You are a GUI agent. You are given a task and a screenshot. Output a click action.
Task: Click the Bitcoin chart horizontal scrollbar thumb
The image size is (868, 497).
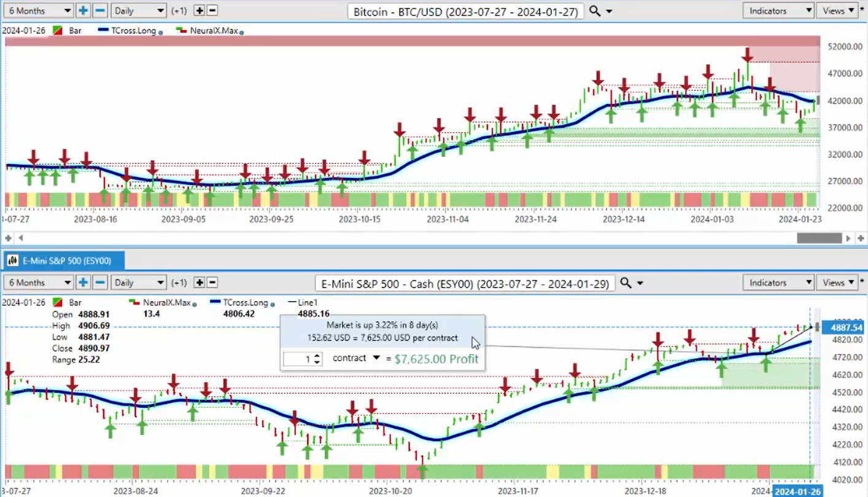[820, 238]
